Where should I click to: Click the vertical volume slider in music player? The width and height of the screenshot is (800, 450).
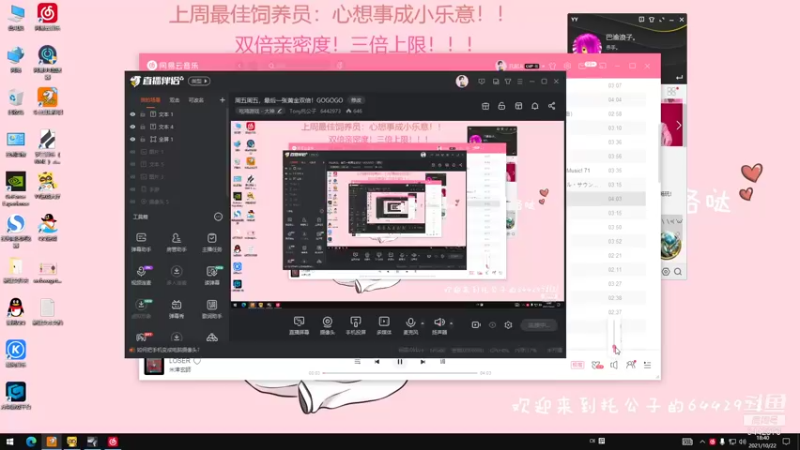click(614, 335)
